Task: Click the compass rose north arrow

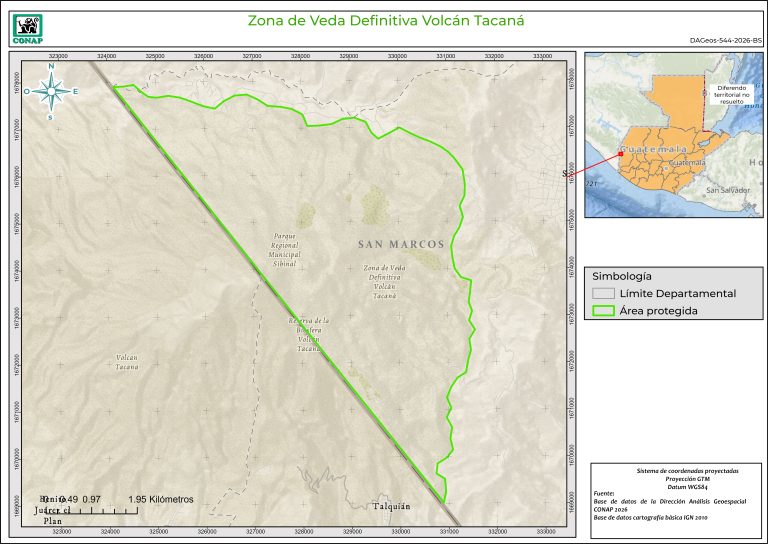Action: point(50,91)
